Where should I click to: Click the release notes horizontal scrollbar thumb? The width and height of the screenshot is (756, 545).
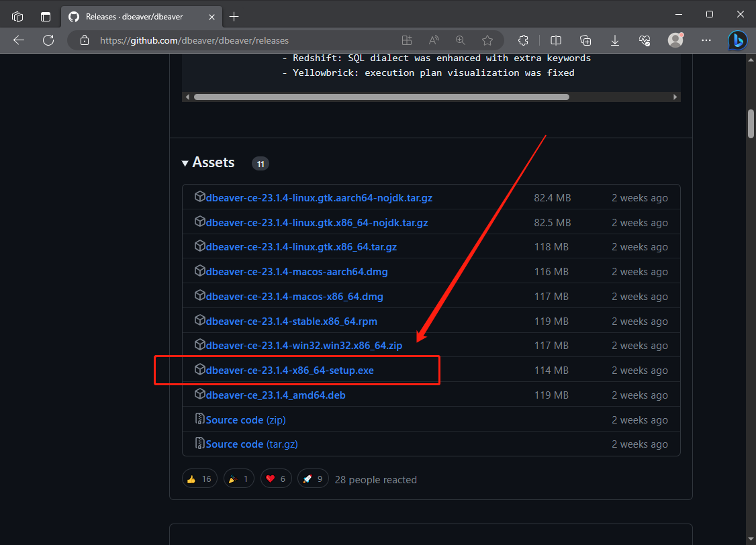click(x=381, y=97)
